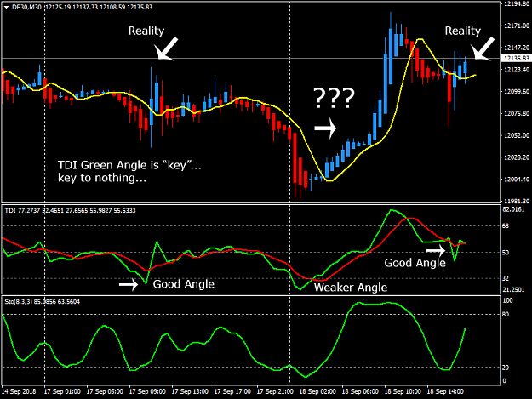Select price scale value 12004.40

point(517,180)
